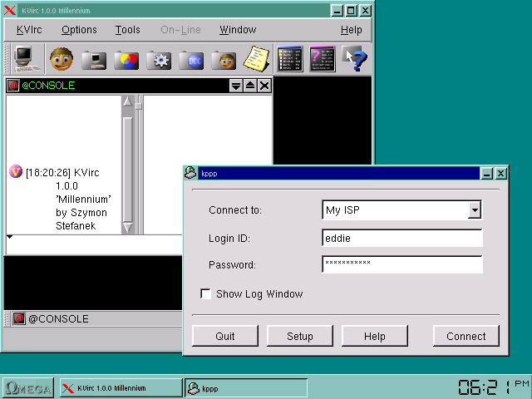Open the color settings folder icon
This screenshot has width=532, height=399.
126,60
